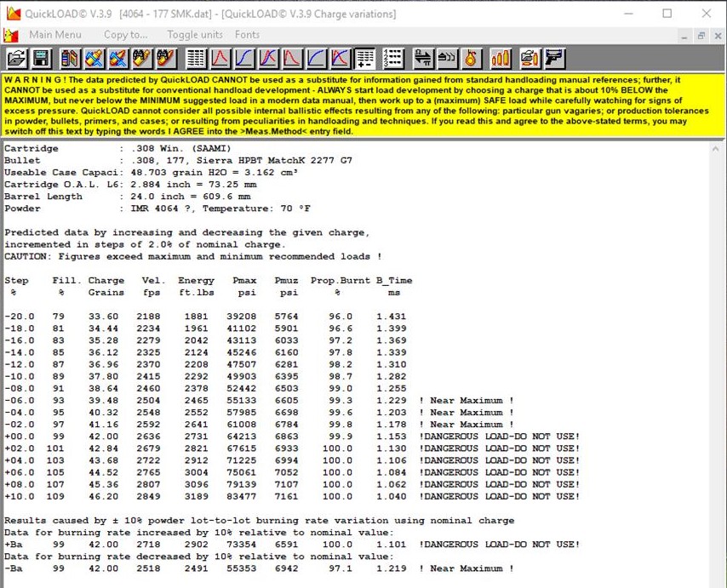
Task: Click the DANGEROUS LOAD warning on +00.0 row
Action: tap(500, 437)
